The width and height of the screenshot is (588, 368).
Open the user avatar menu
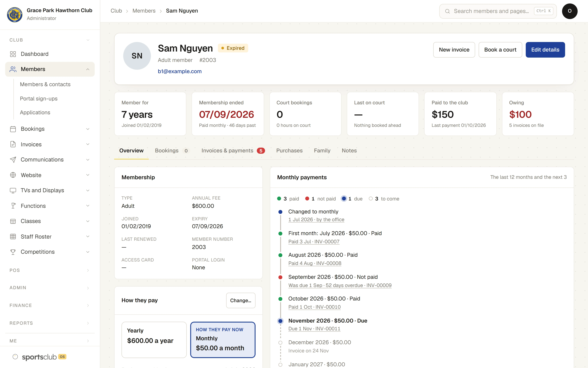point(570,11)
